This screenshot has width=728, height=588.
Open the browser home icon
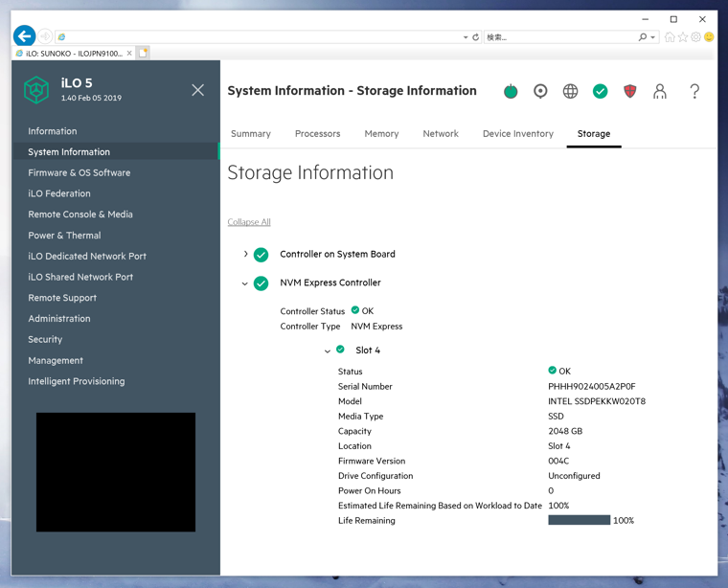pyautogui.click(x=670, y=37)
